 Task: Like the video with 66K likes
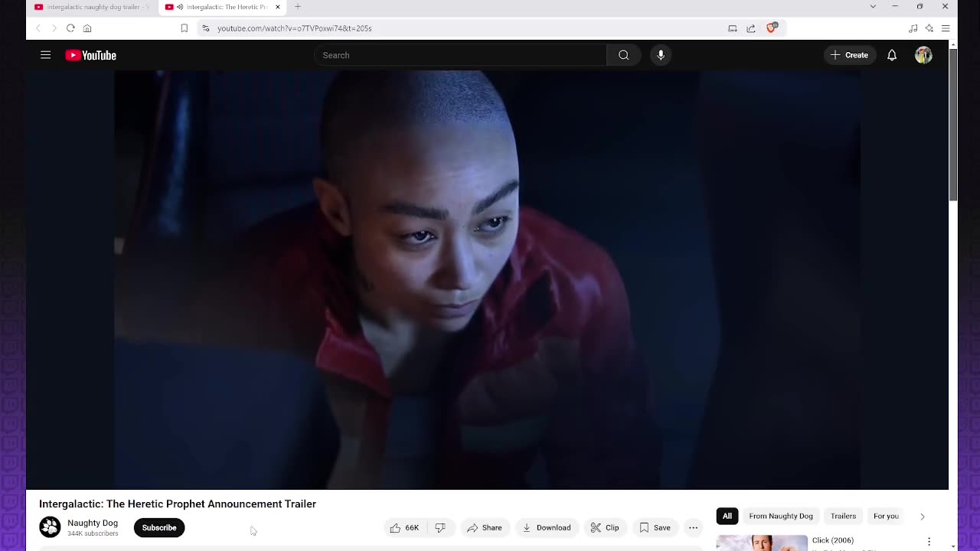pos(404,527)
